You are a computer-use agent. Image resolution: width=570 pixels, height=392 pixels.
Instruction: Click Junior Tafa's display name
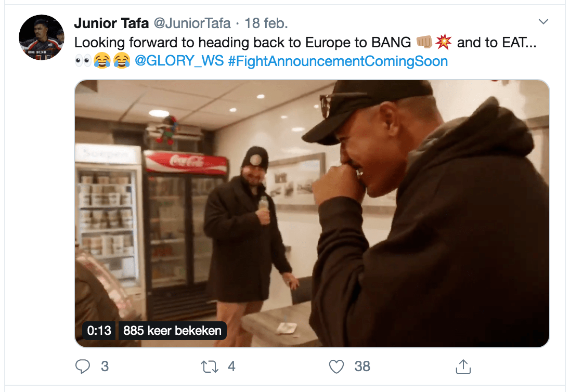click(x=112, y=23)
